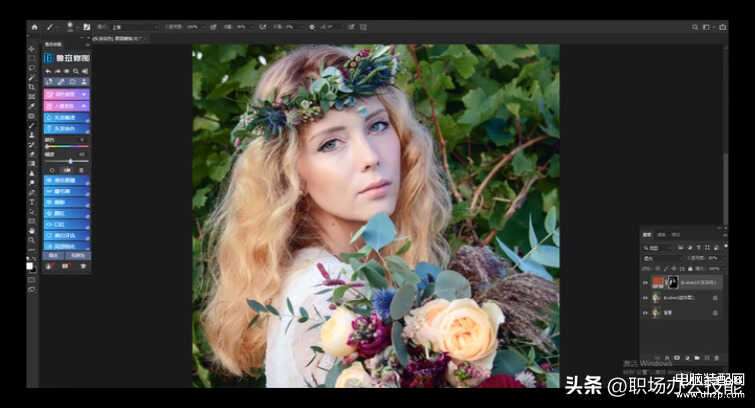
Task: Open the brush preset picker
Action: (70, 27)
